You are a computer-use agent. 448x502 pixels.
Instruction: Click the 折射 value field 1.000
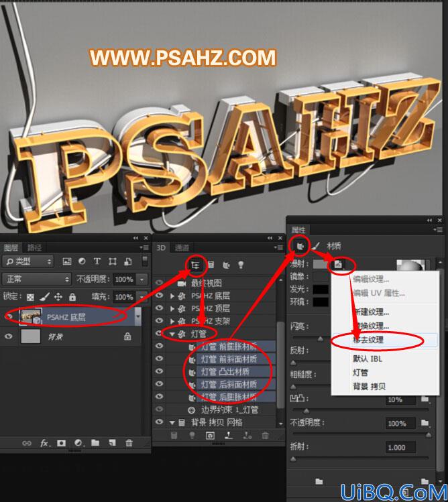[400, 447]
